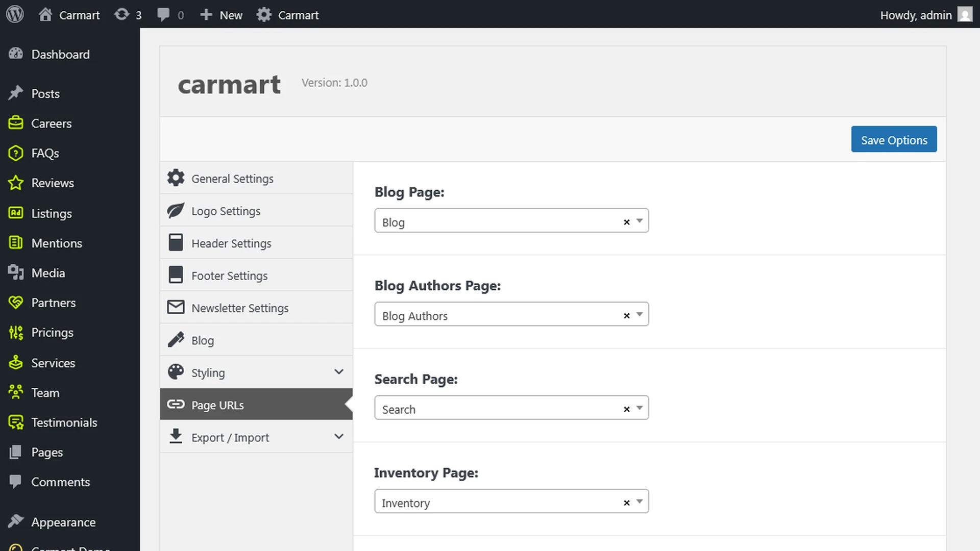Viewport: 980px width, 551px height.
Task: Open the Blog Authors Page dropdown arrow
Action: coord(640,314)
